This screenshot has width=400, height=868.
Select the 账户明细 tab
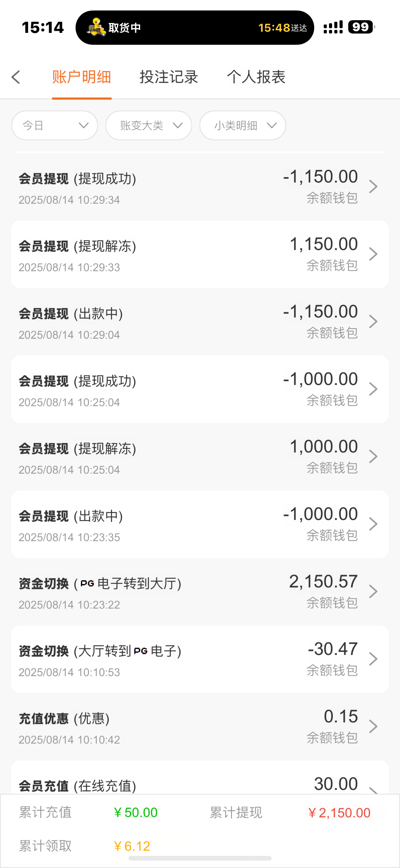[82, 77]
